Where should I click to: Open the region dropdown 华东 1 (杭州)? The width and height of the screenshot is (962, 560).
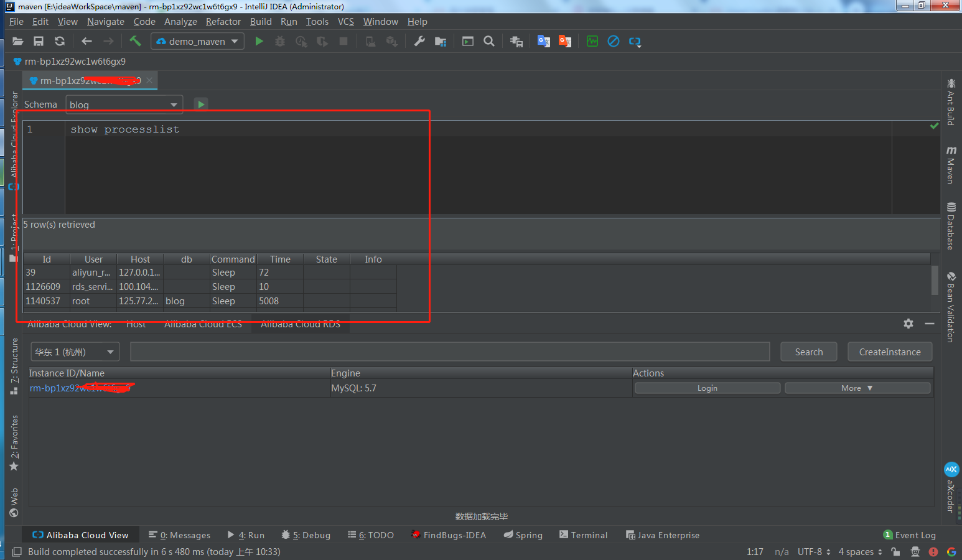75,352
